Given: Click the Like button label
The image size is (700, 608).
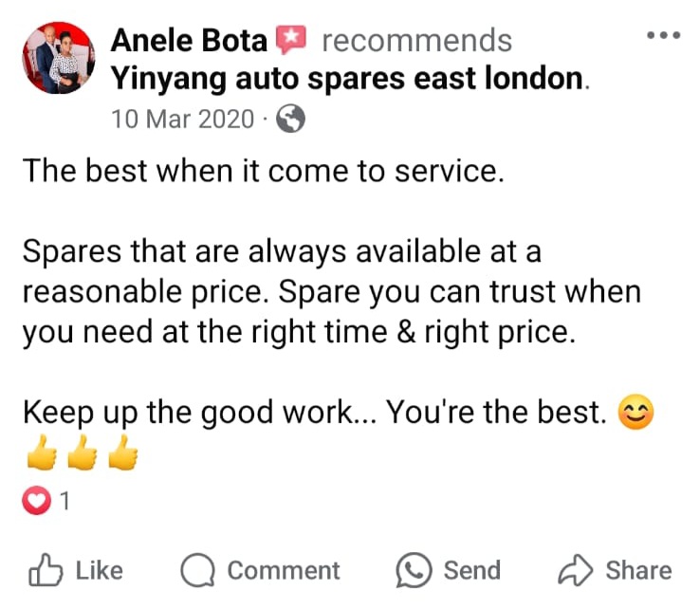Looking at the screenshot, I should click(x=99, y=570).
